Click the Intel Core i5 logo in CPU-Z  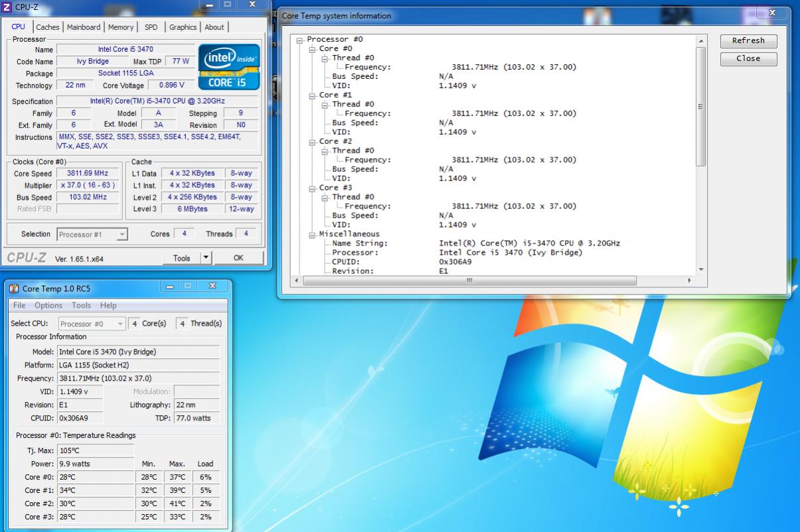(x=230, y=67)
